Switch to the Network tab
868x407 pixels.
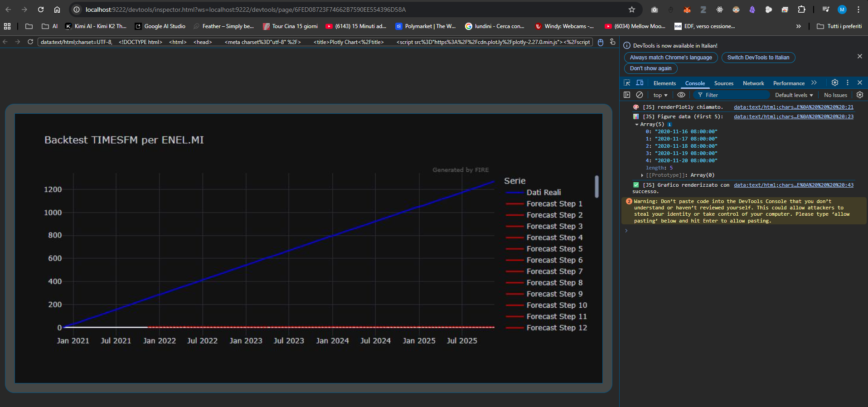[x=753, y=83]
